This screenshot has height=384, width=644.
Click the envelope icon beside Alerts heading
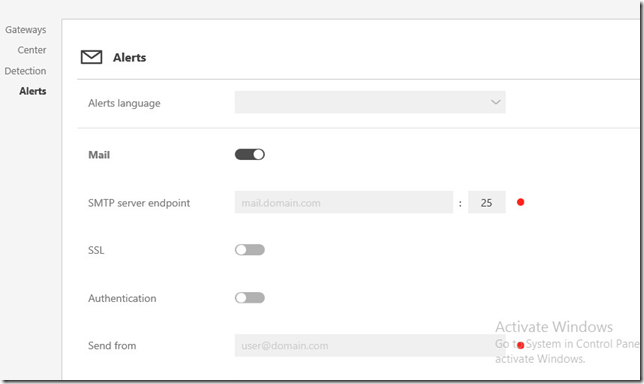coord(91,57)
